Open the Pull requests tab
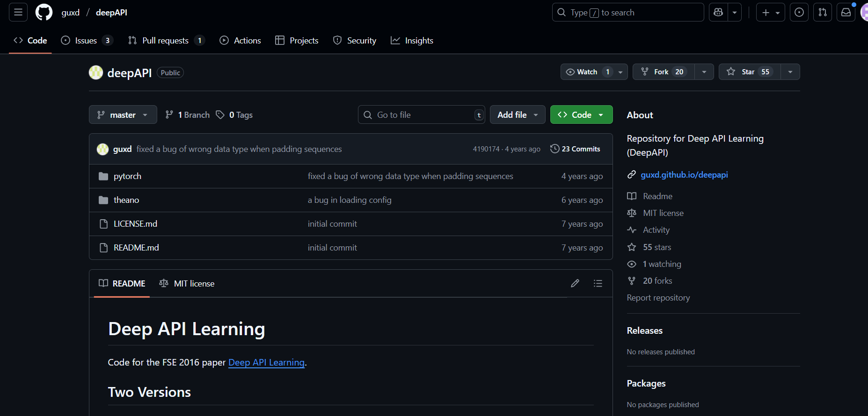 [166, 41]
